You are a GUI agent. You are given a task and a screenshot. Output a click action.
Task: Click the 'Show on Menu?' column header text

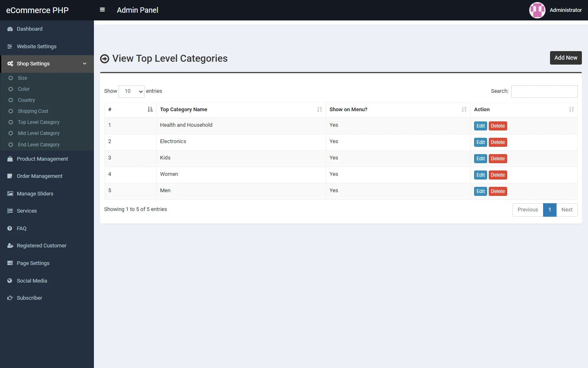coord(348,110)
